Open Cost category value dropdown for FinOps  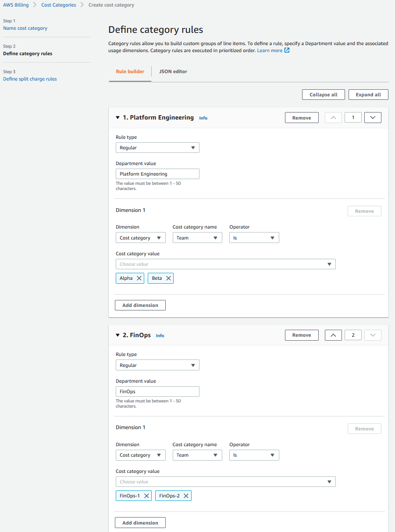pyautogui.click(x=225, y=482)
